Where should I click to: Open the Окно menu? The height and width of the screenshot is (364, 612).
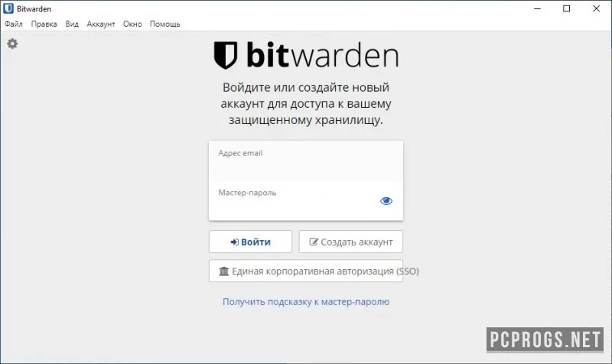point(132,24)
